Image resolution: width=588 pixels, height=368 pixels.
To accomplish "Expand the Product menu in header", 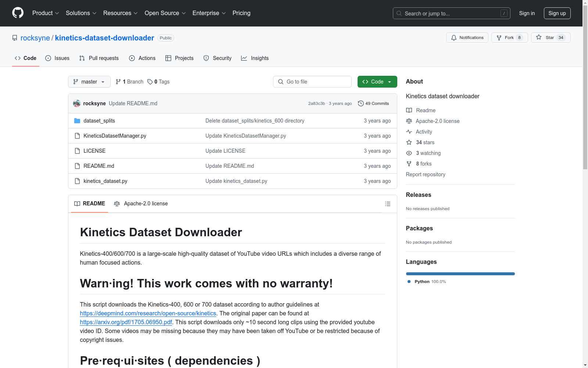I will (46, 13).
